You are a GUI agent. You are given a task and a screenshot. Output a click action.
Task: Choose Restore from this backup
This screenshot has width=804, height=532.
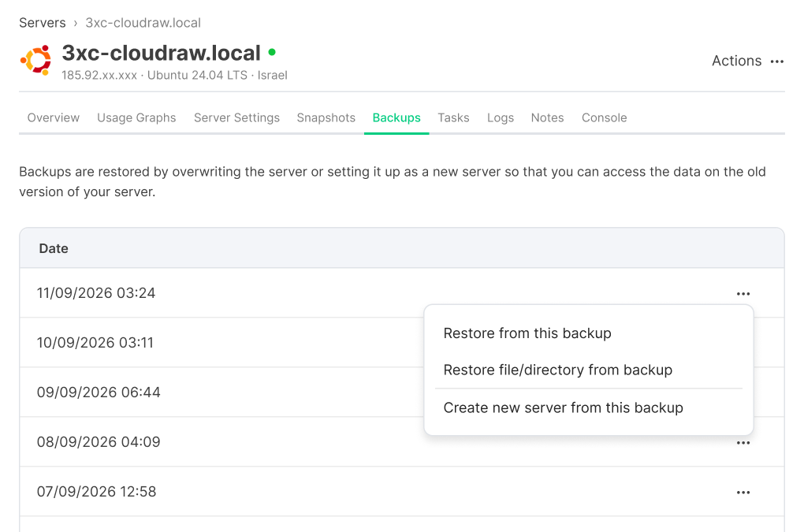pos(527,333)
